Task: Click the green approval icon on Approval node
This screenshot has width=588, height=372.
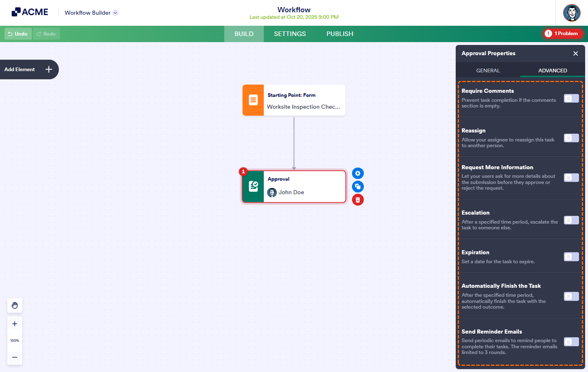Action: point(253,186)
